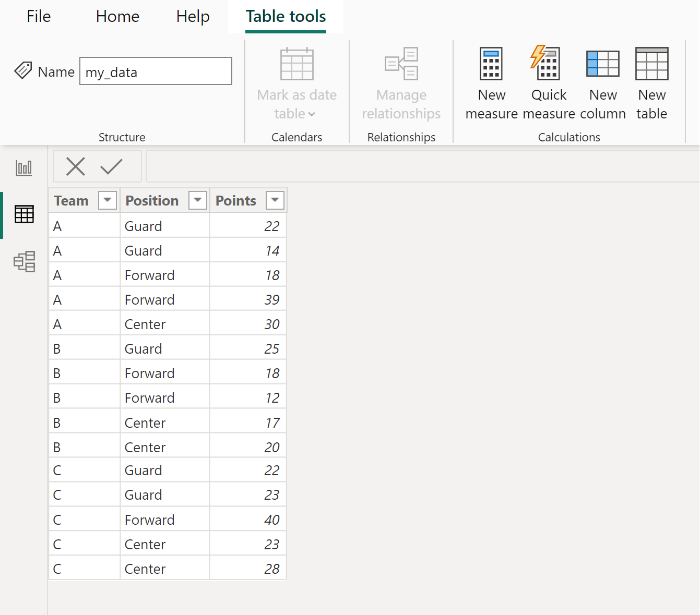Open the Position column filter dropdown
The image size is (700, 615).
tap(198, 200)
